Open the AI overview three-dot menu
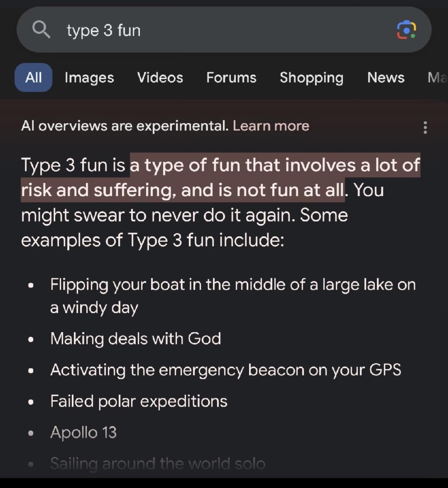448x488 pixels. [x=425, y=127]
